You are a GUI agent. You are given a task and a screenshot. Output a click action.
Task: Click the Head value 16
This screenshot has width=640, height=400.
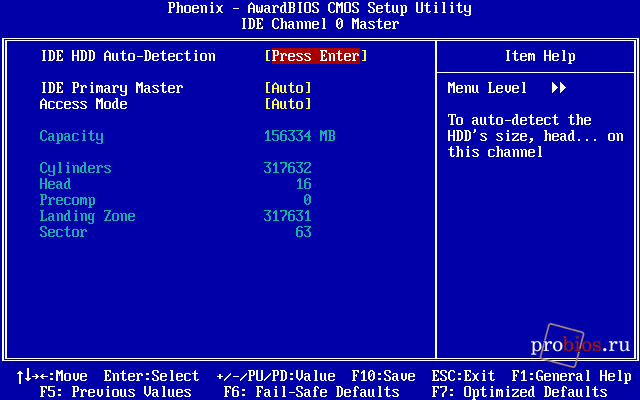pyautogui.click(x=304, y=184)
